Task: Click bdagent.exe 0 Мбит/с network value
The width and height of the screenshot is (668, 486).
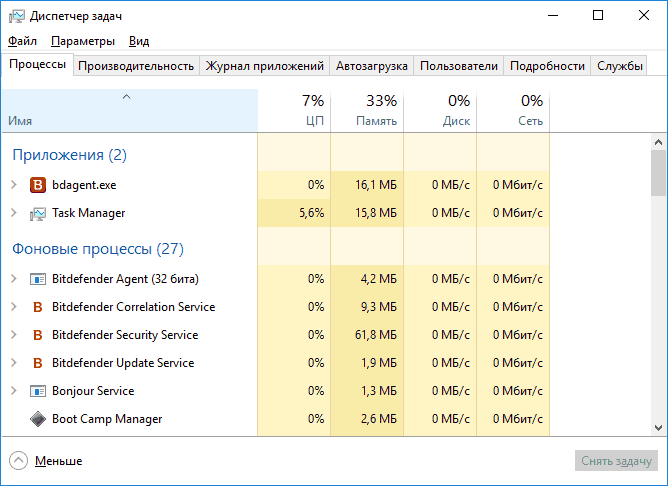Action: 518,185
